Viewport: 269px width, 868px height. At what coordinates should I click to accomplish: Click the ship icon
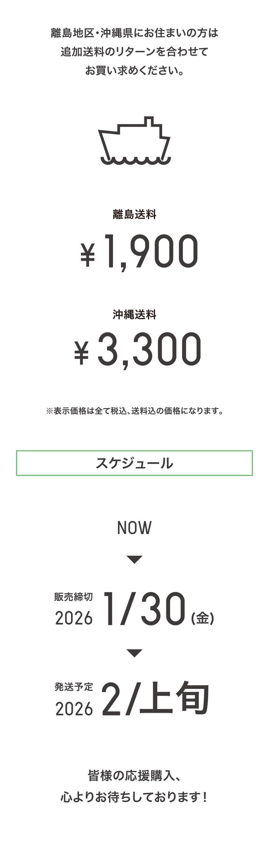coord(134,141)
